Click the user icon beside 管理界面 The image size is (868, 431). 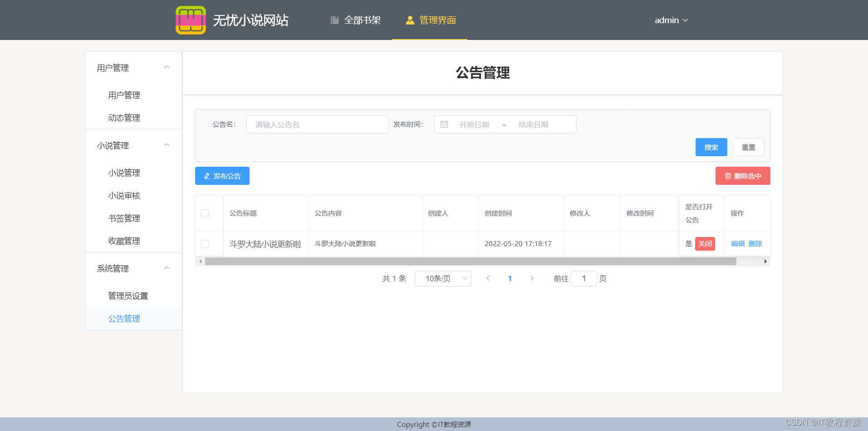(x=410, y=20)
